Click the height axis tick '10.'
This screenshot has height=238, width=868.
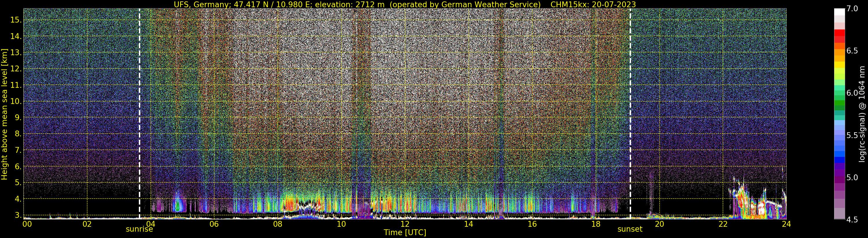coord(16,101)
